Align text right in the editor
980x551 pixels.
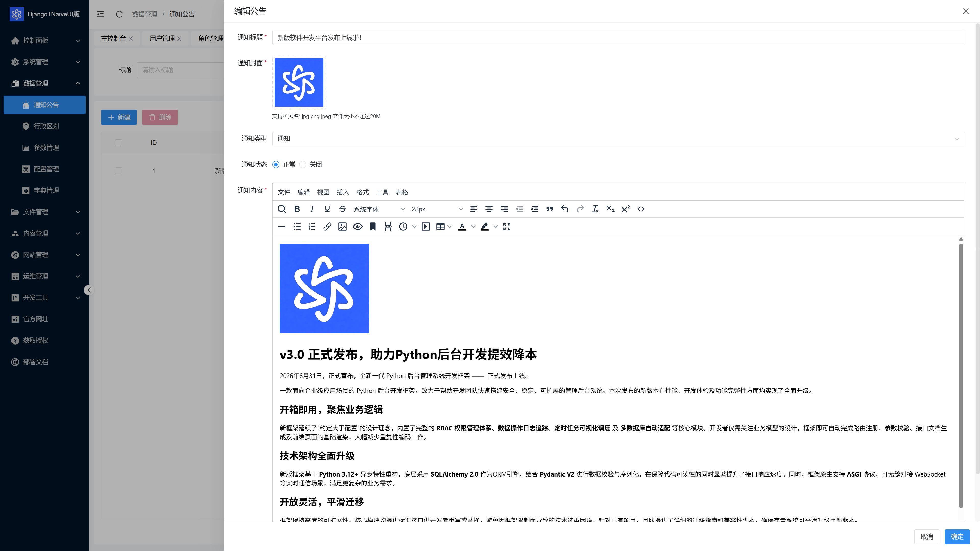[504, 209]
